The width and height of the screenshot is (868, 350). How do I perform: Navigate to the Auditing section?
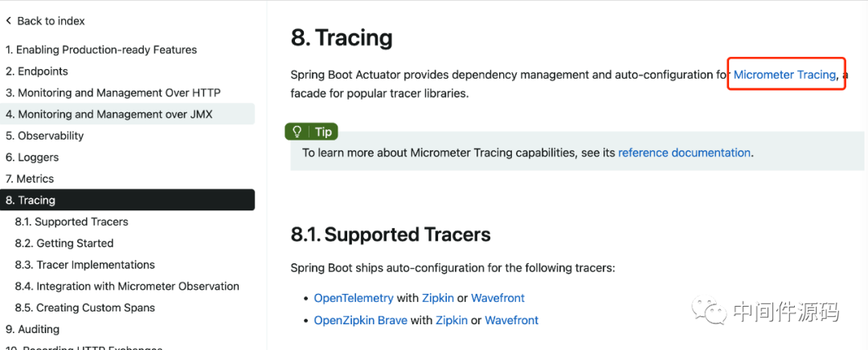(x=33, y=329)
